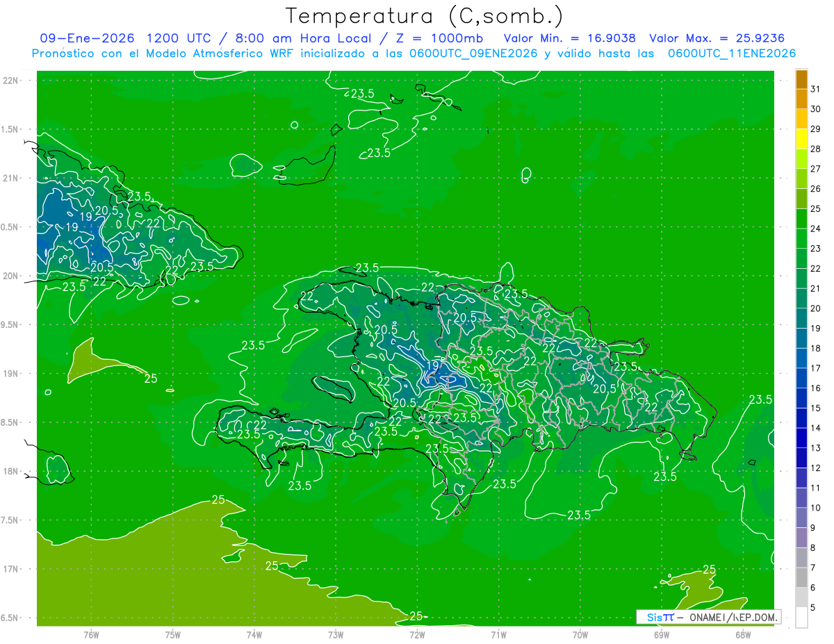834x644 pixels.
Task: Click the '69W' longitude axis label
Action: [x=662, y=634]
